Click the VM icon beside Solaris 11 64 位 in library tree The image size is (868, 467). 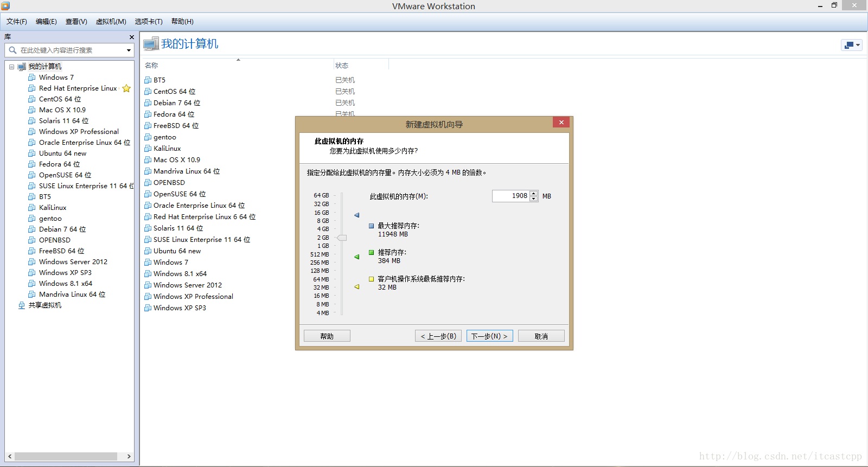click(32, 121)
